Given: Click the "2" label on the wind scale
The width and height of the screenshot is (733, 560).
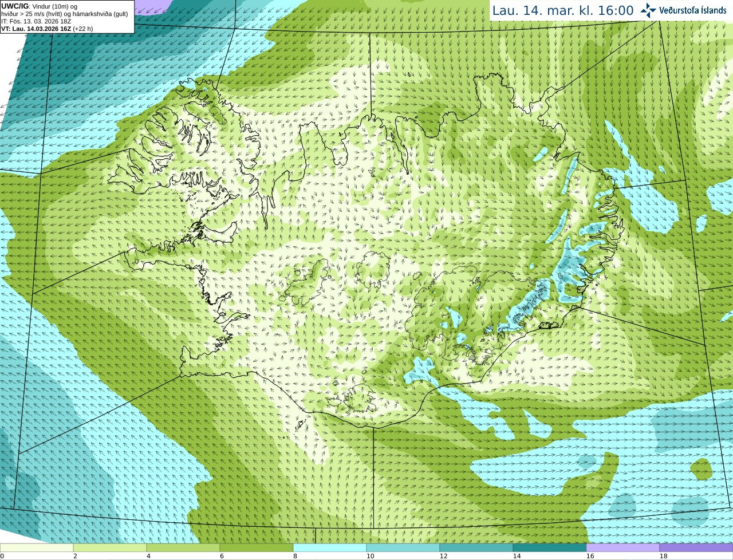Looking at the screenshot, I should tap(75, 556).
